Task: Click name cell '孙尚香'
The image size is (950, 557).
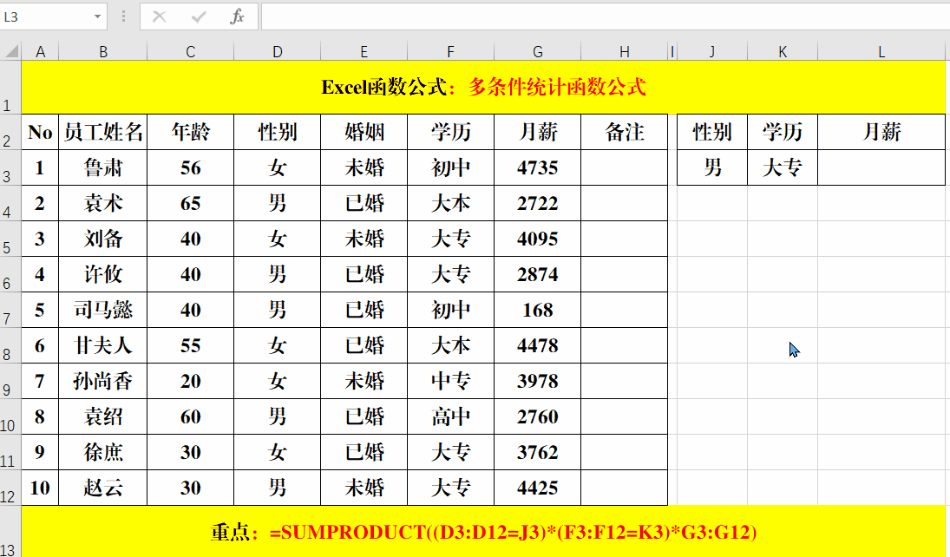Action: tap(103, 381)
